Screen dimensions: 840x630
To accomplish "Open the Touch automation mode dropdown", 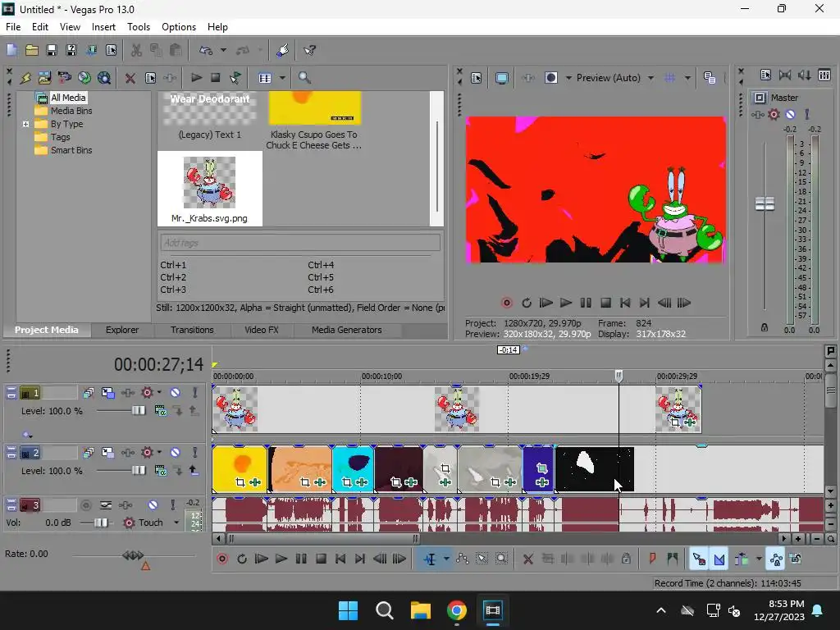I will click(176, 523).
